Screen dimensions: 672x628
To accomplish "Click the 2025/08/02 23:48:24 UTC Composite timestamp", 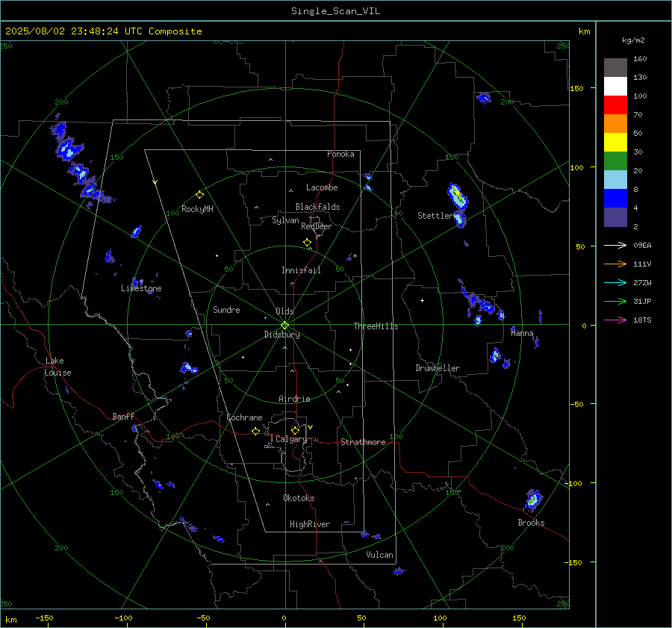I will click(x=103, y=31).
